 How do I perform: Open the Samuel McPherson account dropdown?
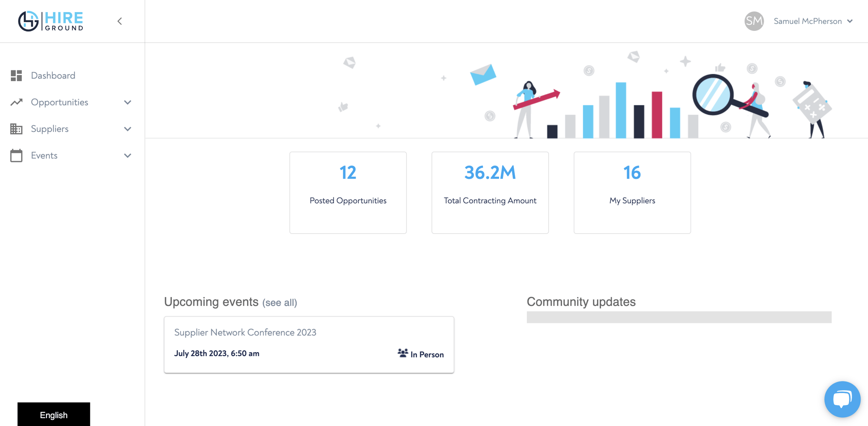point(813,21)
